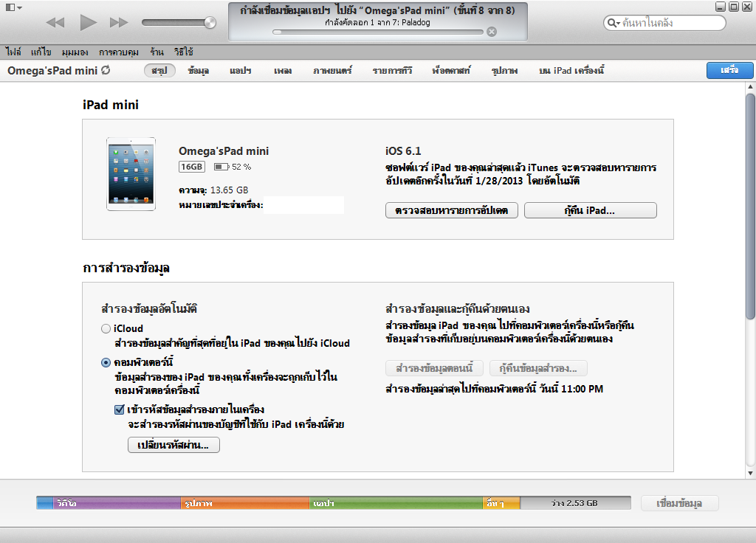The height and width of the screenshot is (543, 756).
Task: Open the มุมมอง menu
Action: [75, 52]
